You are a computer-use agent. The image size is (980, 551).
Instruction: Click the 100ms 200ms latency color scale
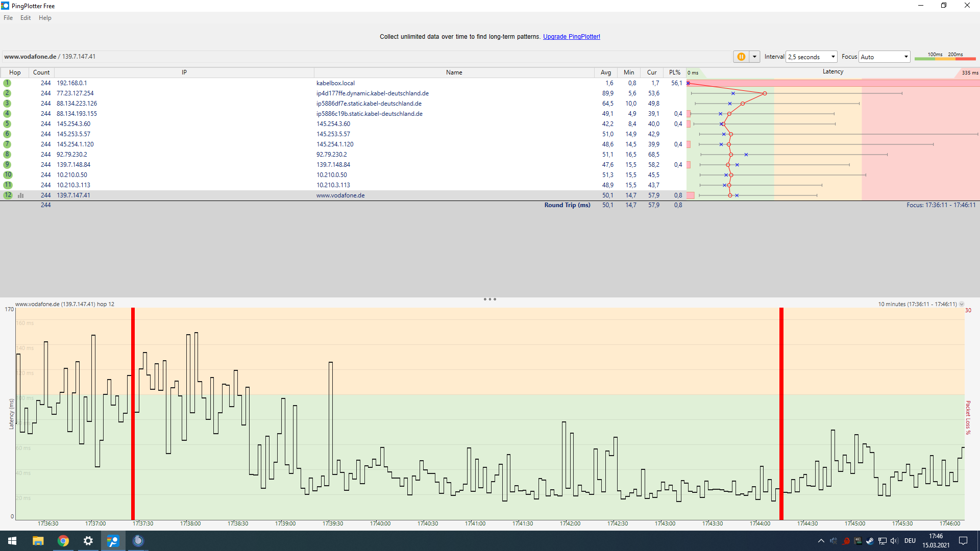click(x=945, y=57)
